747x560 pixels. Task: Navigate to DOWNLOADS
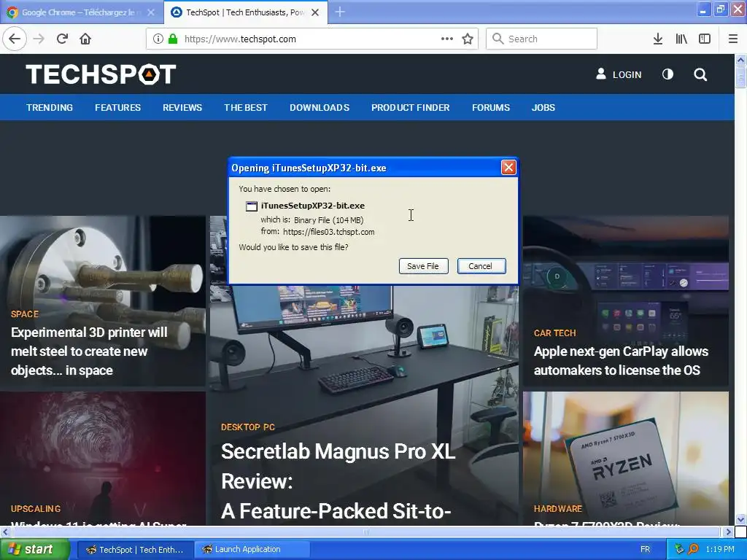pos(320,108)
